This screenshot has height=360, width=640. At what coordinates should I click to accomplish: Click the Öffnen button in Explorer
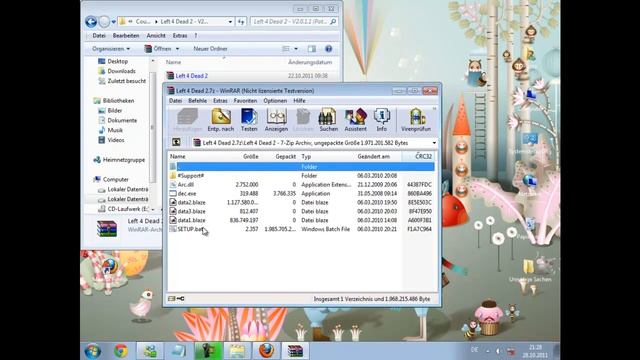158,49
